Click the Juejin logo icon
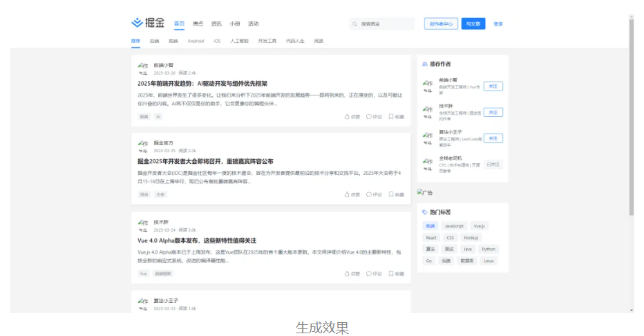644x336 pixels. point(137,24)
